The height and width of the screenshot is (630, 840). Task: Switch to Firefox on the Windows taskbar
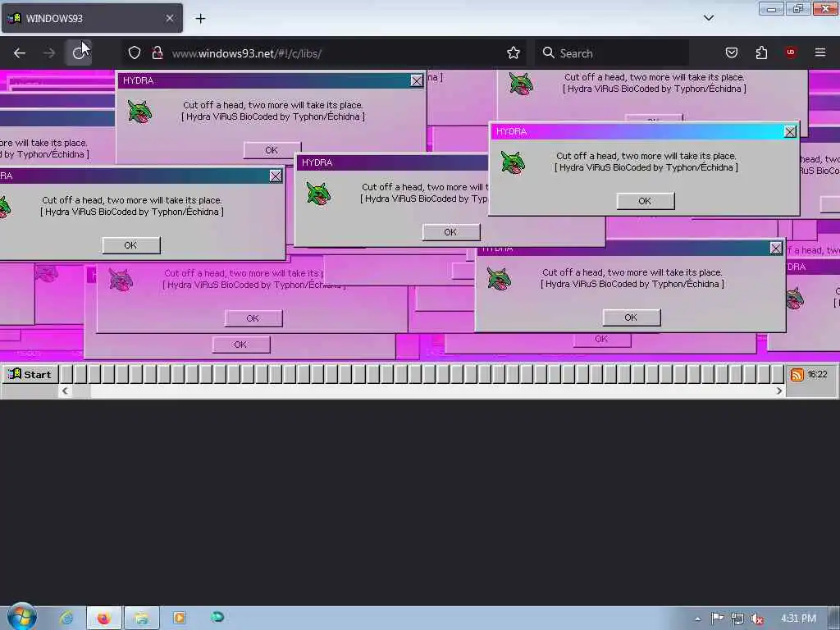(104, 619)
